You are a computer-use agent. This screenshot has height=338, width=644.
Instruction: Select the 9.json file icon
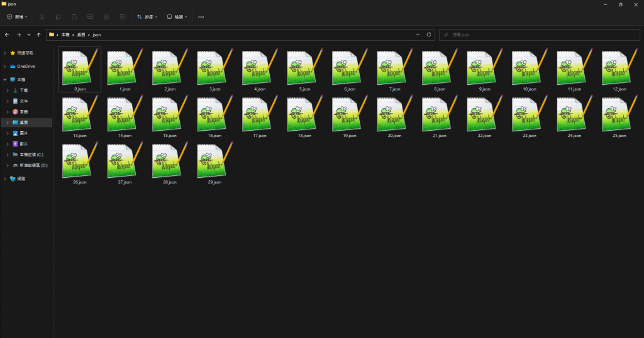point(485,67)
